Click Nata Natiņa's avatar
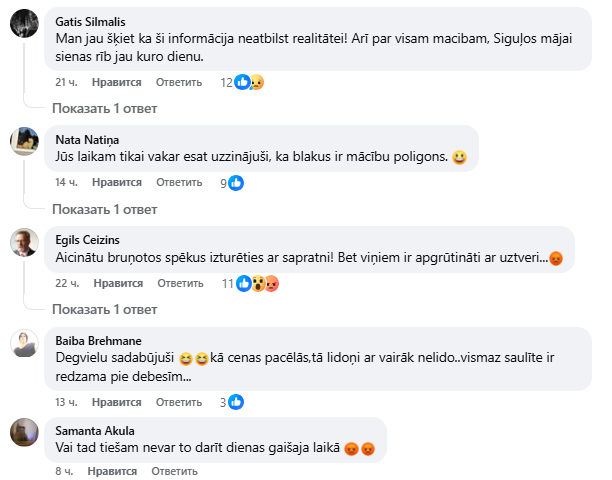This screenshot has width=612, height=480. [x=25, y=141]
